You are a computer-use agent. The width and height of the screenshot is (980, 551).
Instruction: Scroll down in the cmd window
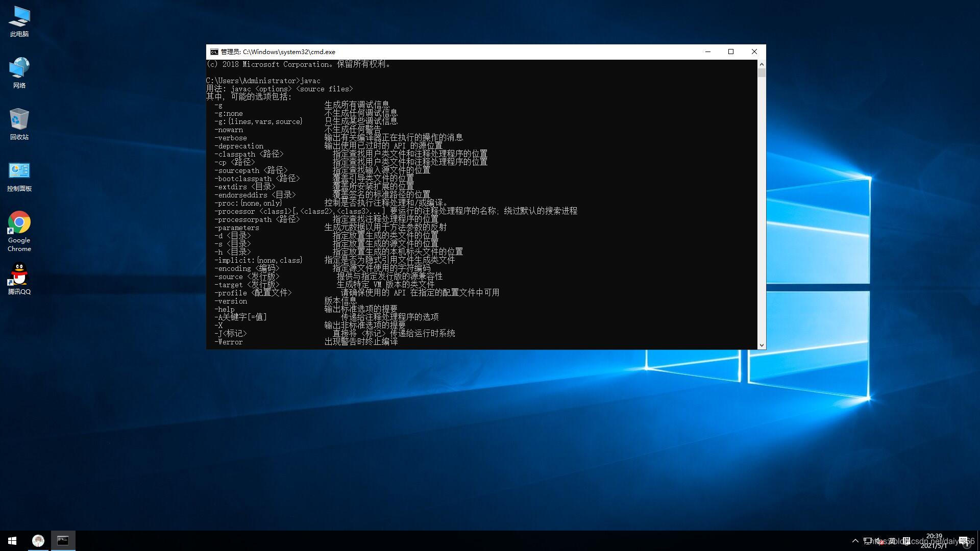[761, 345]
